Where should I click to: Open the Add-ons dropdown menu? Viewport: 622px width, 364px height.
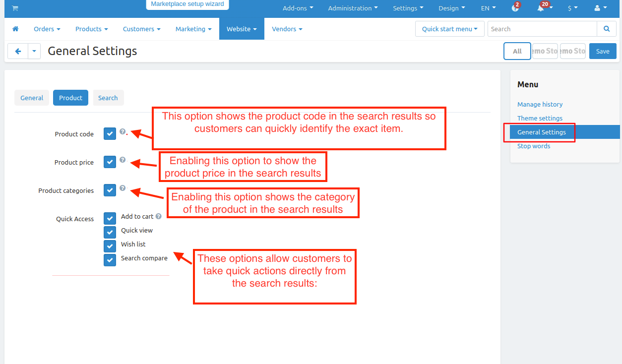[x=298, y=8]
